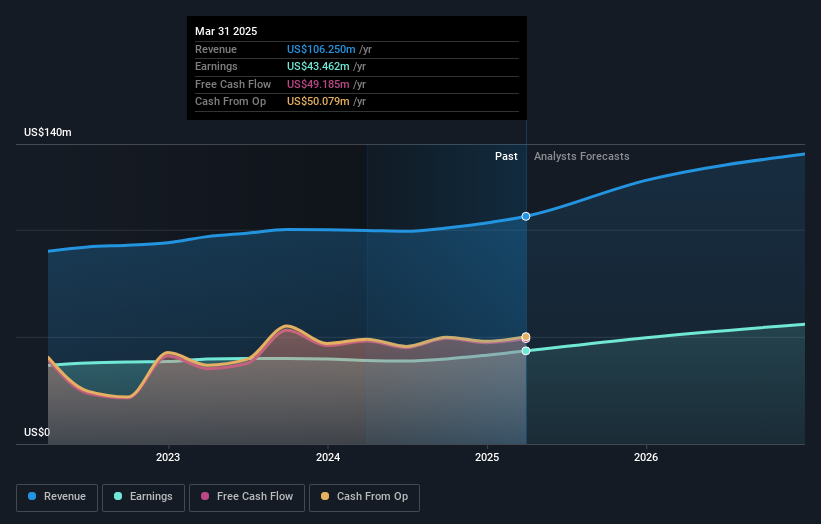Click the US$106.250m revenue value
Image resolution: width=821 pixels, height=524 pixels.
pyautogui.click(x=321, y=49)
